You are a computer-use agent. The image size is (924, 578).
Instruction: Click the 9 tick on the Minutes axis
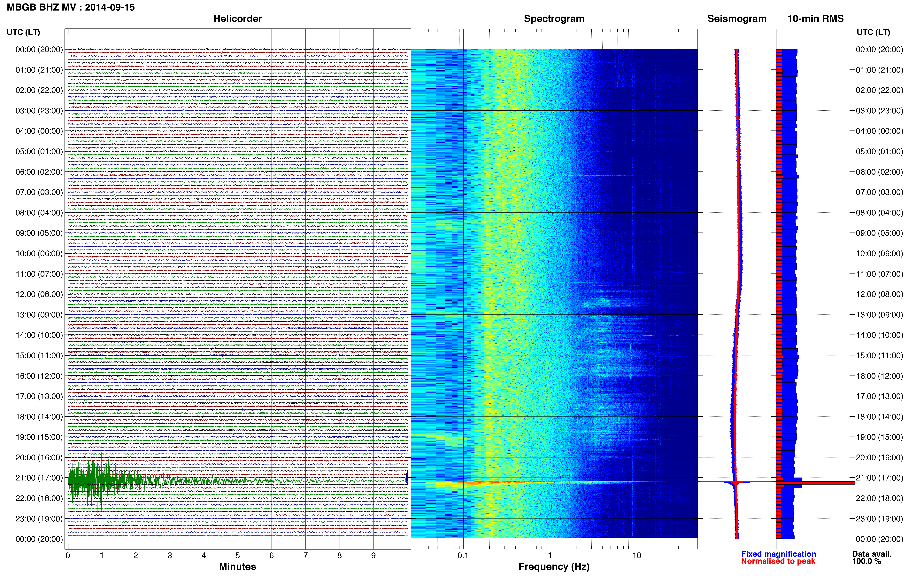click(373, 555)
